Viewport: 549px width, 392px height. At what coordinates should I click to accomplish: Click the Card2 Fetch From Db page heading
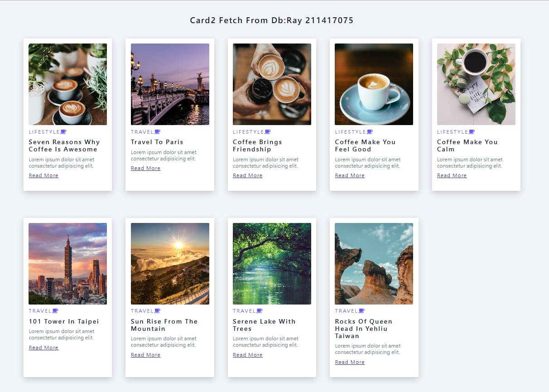[272, 20]
